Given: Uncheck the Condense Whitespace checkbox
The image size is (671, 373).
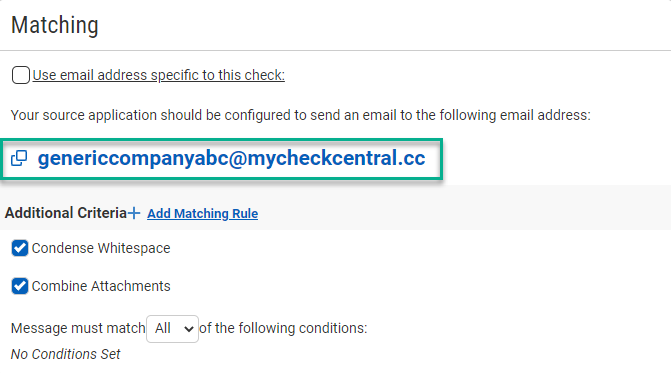Looking at the screenshot, I should 20,248.
